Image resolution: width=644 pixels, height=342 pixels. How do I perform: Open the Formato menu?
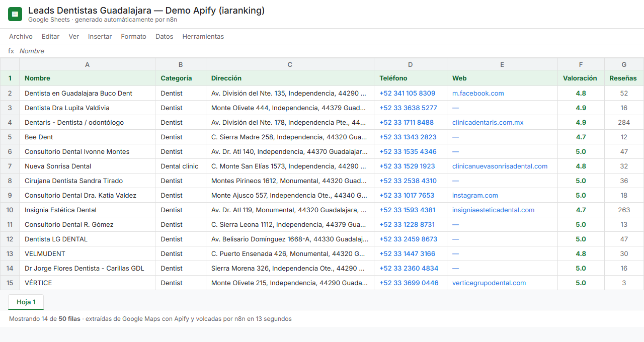point(134,36)
